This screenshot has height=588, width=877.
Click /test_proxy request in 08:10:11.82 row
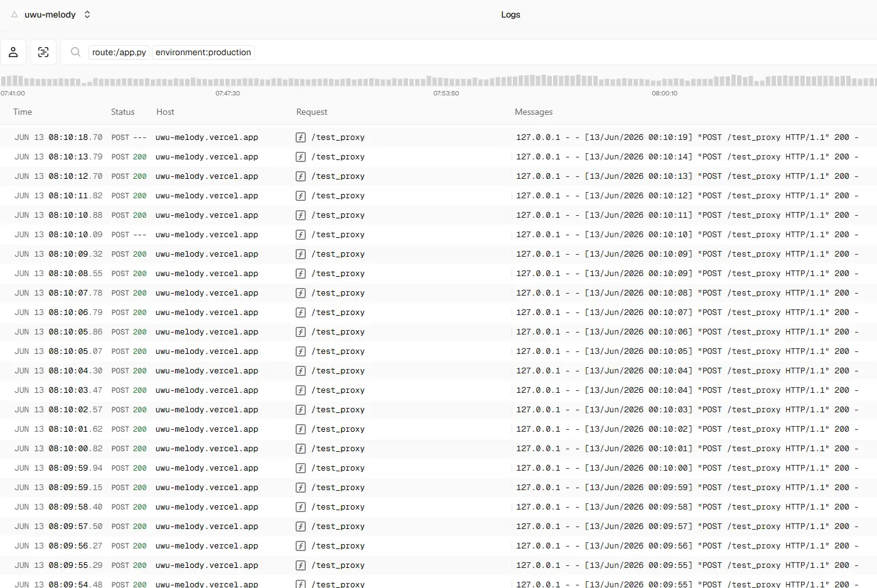[x=338, y=196]
